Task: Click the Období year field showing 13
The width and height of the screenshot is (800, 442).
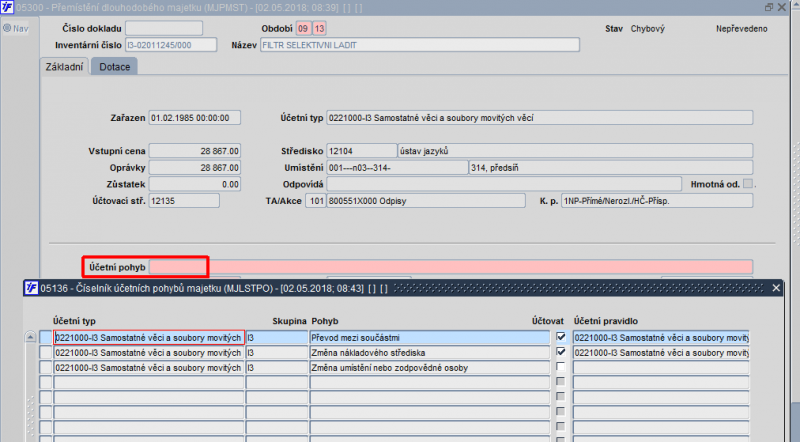Action: 319,29
